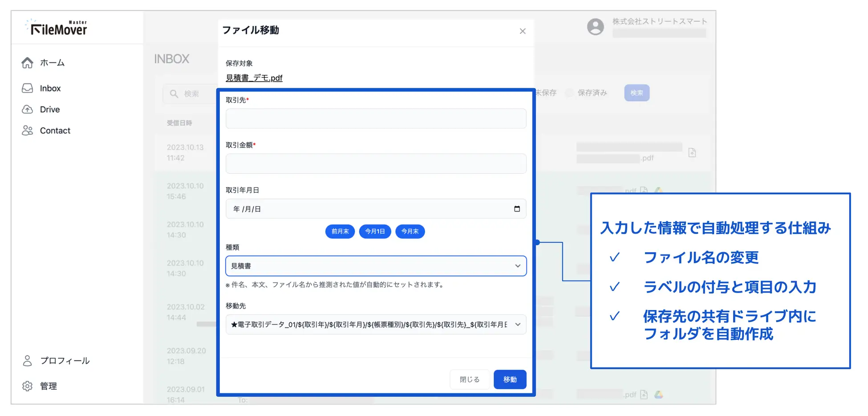Open Contact people icon
868x416 pixels.
click(27, 131)
